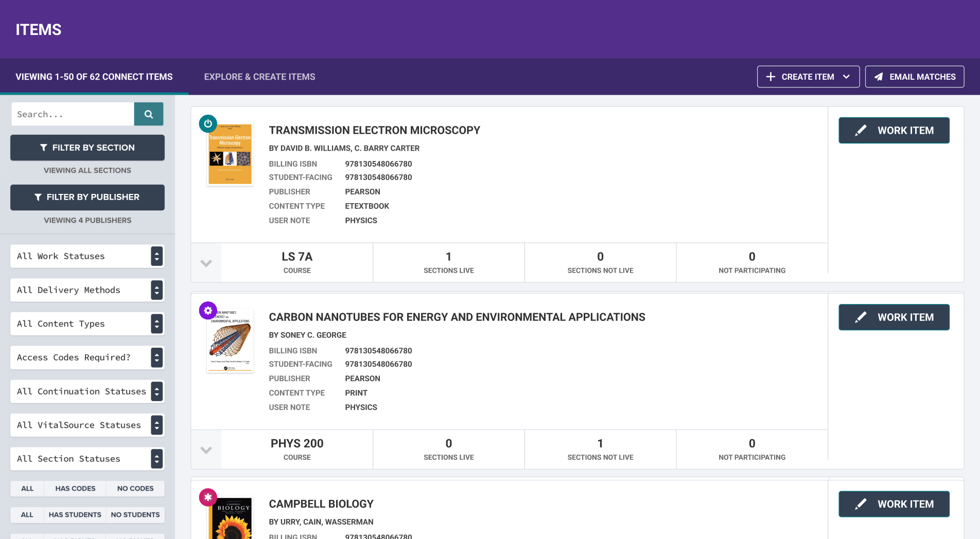Click the Filter by Section button
This screenshot has height=539, width=980.
(x=87, y=148)
